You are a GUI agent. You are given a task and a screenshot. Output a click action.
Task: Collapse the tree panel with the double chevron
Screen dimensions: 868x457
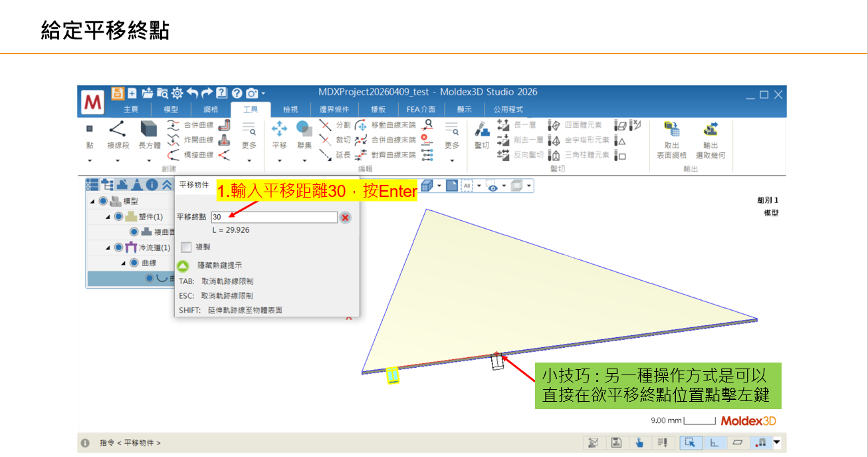[x=166, y=185]
